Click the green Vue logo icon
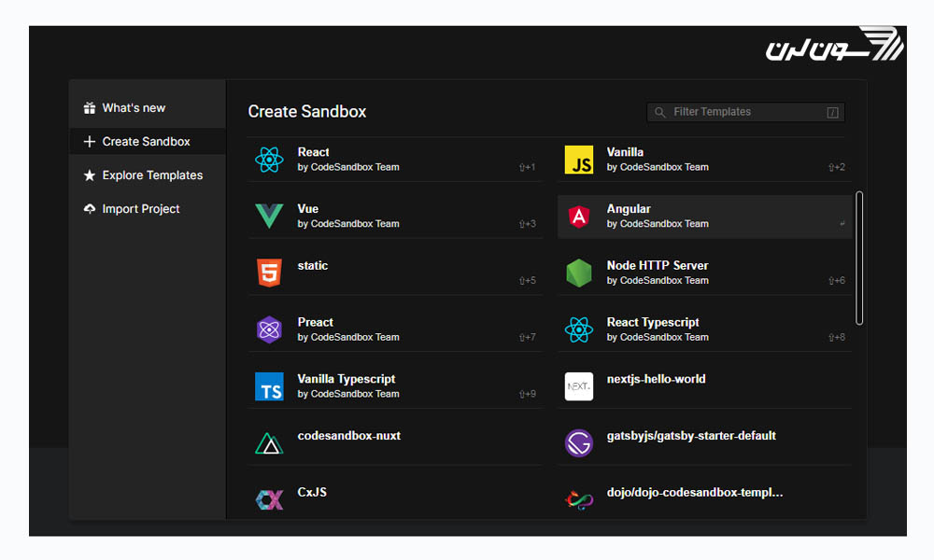 point(269,217)
